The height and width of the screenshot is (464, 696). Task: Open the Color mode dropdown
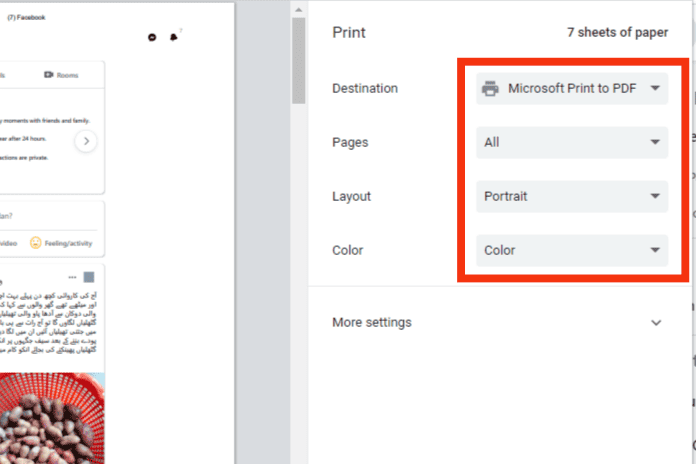click(572, 250)
